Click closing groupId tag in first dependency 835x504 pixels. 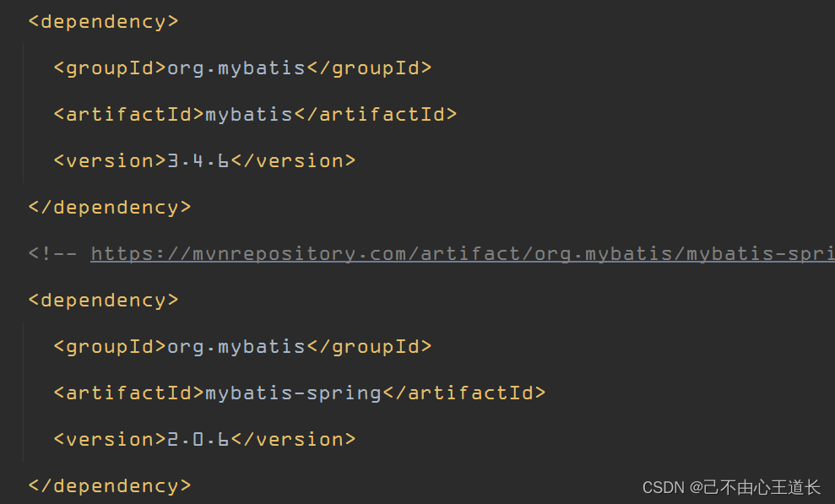(369, 68)
